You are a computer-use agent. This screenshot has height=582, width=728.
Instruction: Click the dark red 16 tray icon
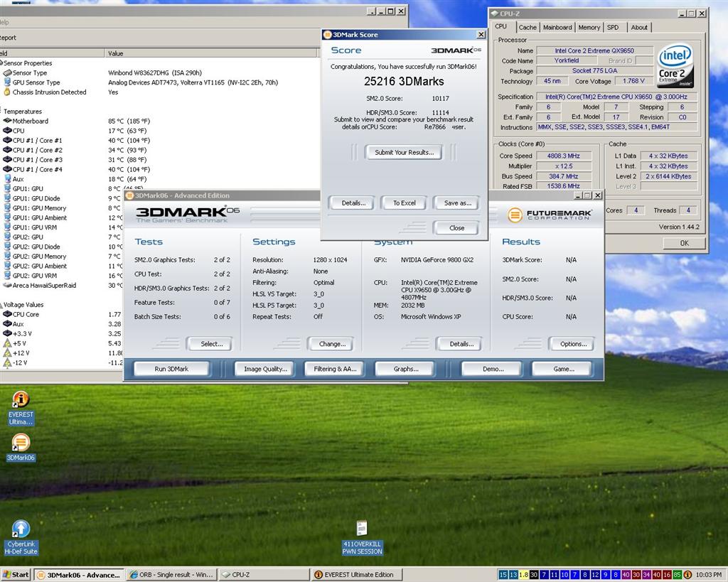pos(667,575)
